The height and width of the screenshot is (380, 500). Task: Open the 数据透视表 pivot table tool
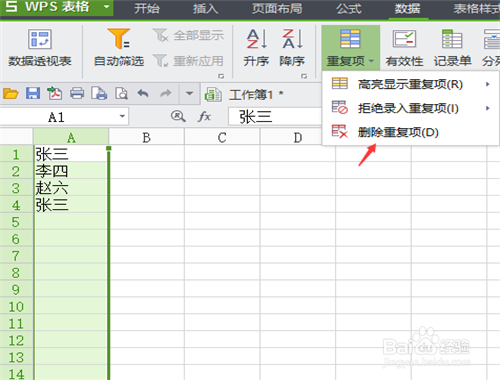tap(40, 48)
